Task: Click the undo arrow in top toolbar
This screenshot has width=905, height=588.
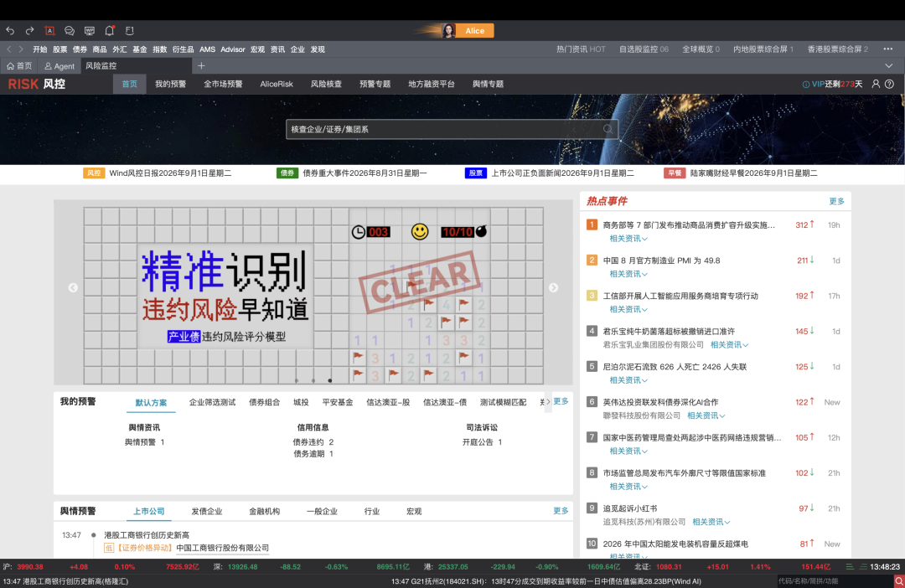Action: point(10,31)
